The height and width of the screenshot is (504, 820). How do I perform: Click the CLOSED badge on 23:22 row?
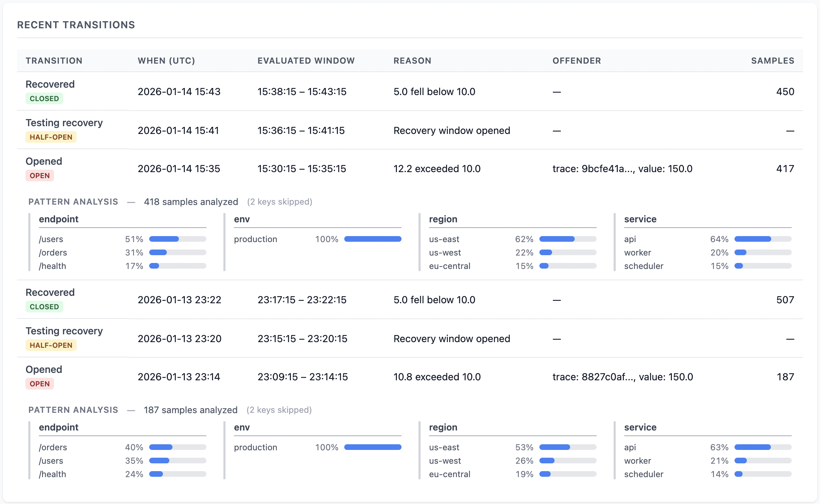(x=44, y=307)
